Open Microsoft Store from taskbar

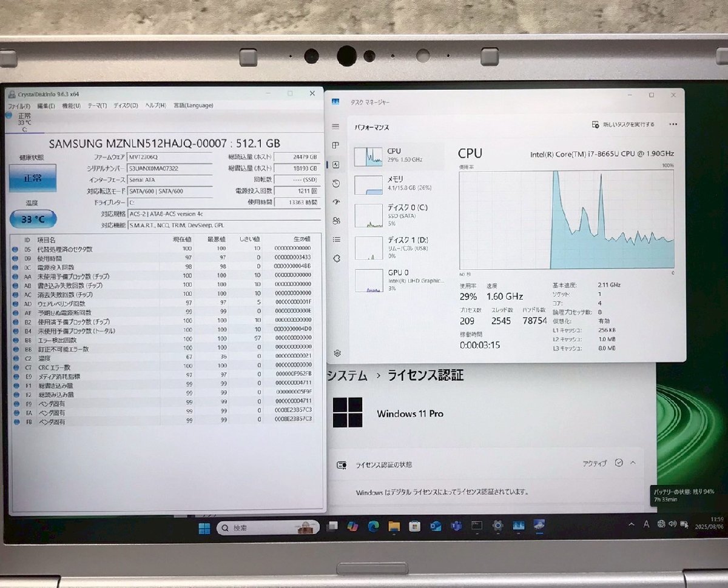pos(415,526)
